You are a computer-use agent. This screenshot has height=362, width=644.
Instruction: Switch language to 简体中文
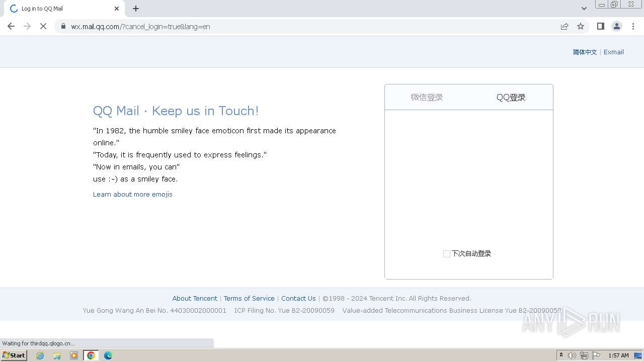coord(585,52)
